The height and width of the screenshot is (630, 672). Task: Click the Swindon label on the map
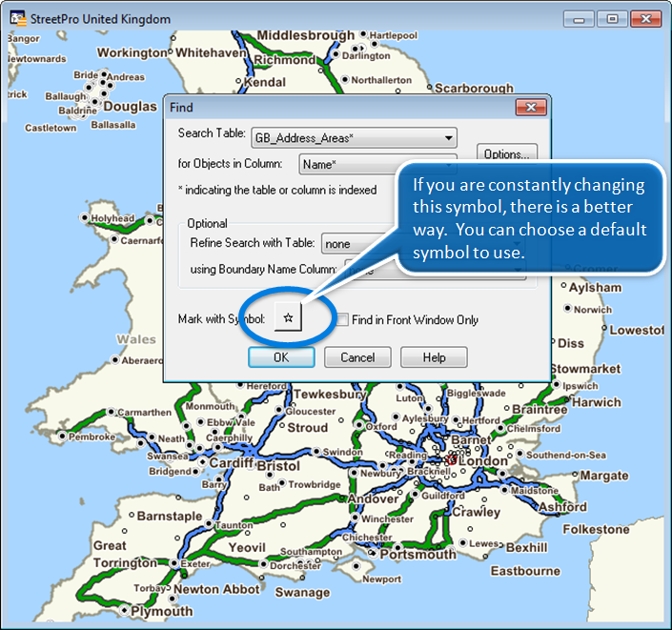tap(342, 452)
